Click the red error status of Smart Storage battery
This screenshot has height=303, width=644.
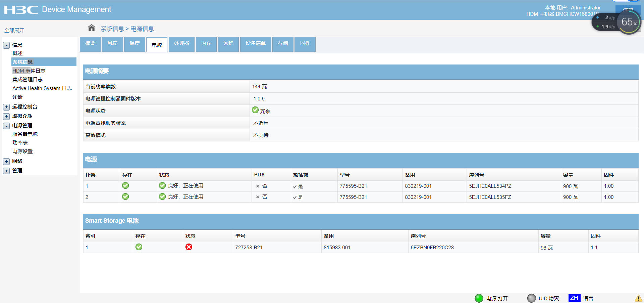189,247
